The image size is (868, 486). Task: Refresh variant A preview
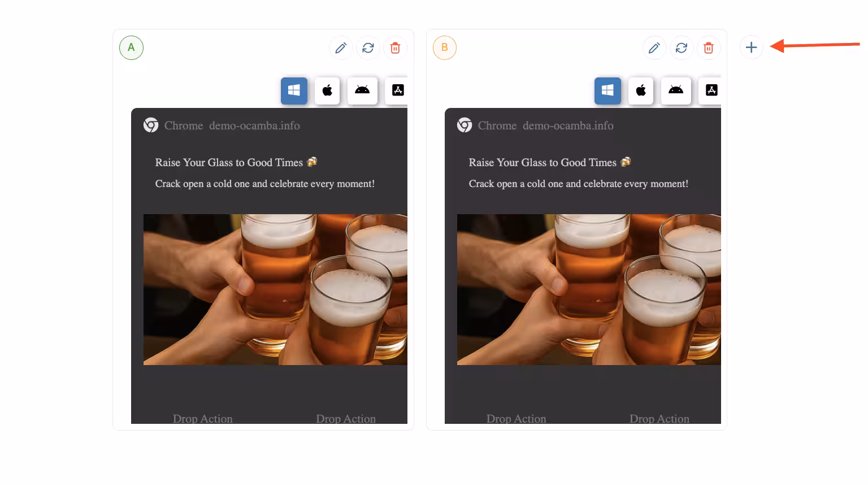pyautogui.click(x=368, y=48)
